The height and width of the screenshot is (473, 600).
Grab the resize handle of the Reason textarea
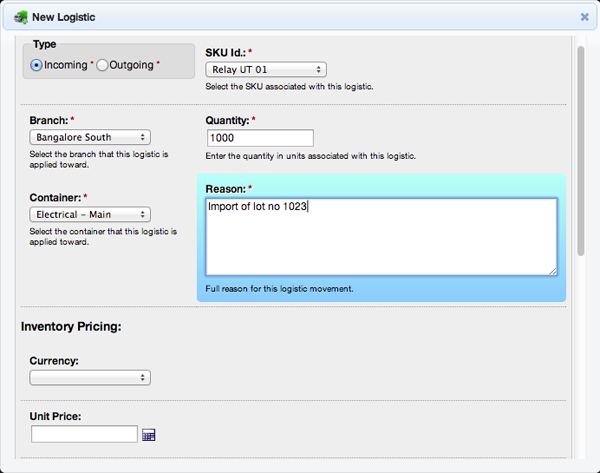(x=552, y=270)
